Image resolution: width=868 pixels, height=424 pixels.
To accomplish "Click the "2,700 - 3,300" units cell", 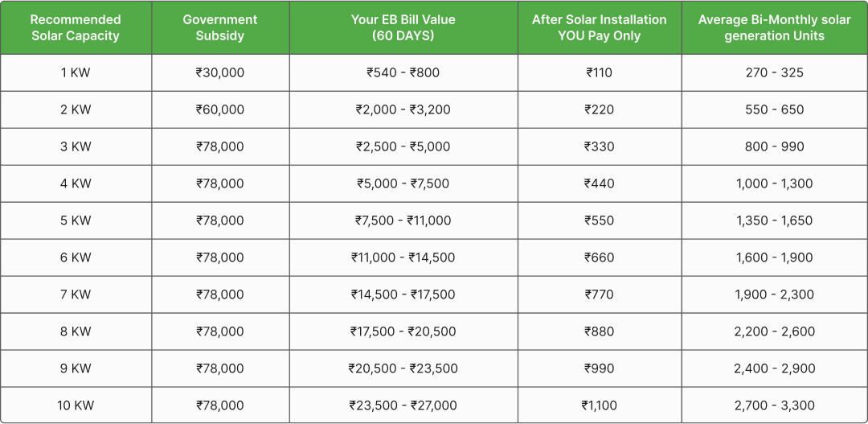I will (x=774, y=405).
